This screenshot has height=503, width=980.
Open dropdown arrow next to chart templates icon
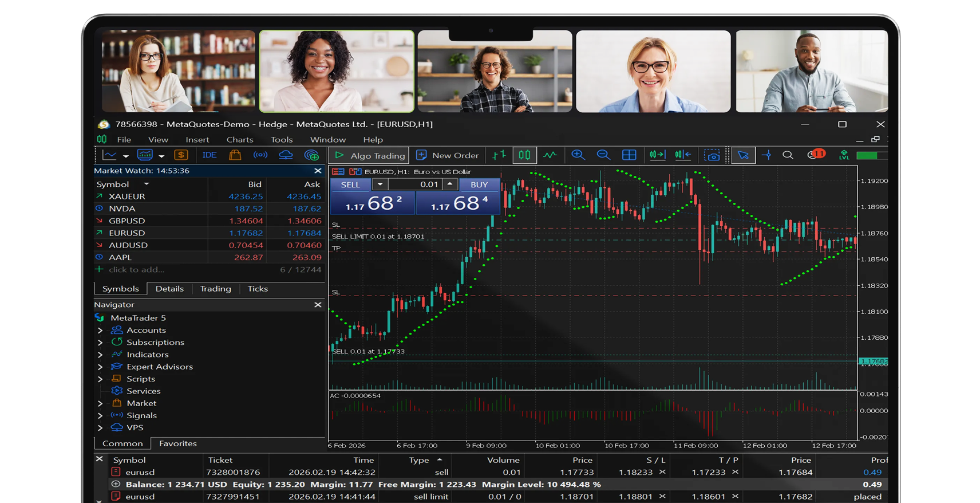161,156
